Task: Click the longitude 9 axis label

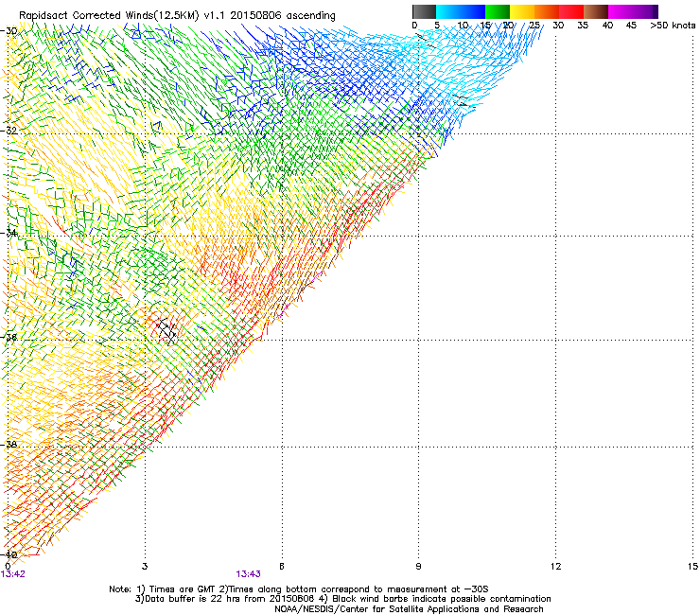Action: [x=418, y=567]
